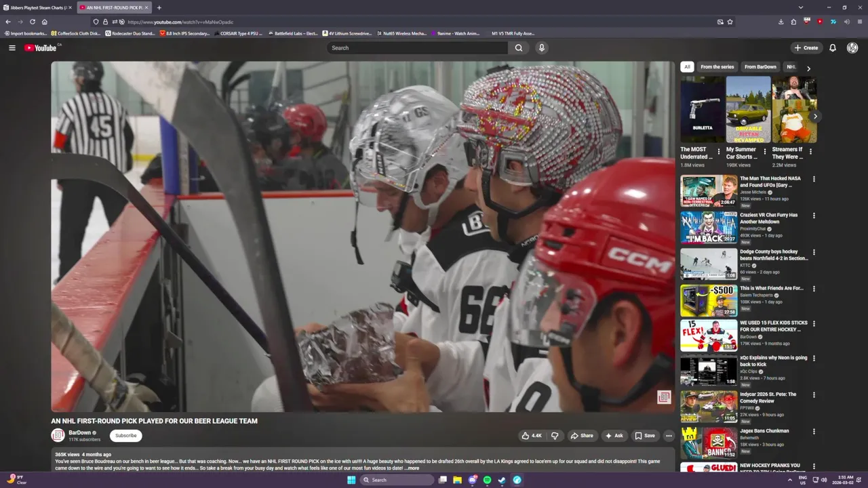The width and height of the screenshot is (868, 488).
Task: Open options for My Summer Car Shorts
Action: [x=764, y=151]
